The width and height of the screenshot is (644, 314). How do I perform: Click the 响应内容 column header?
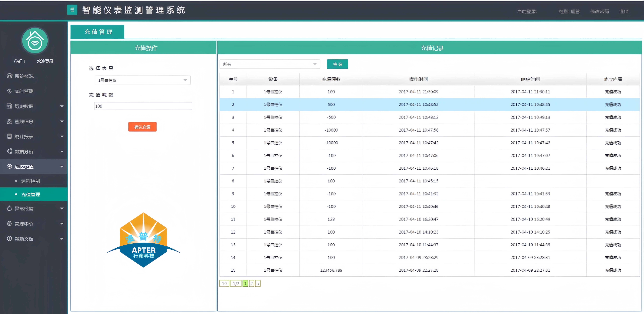tap(613, 79)
